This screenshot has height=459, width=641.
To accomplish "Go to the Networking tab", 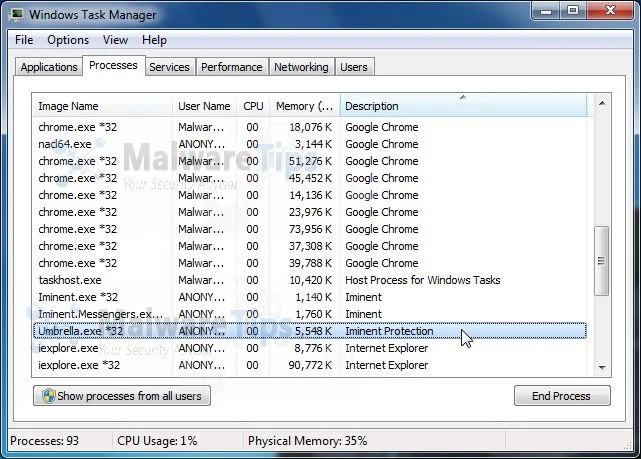I will (x=301, y=67).
